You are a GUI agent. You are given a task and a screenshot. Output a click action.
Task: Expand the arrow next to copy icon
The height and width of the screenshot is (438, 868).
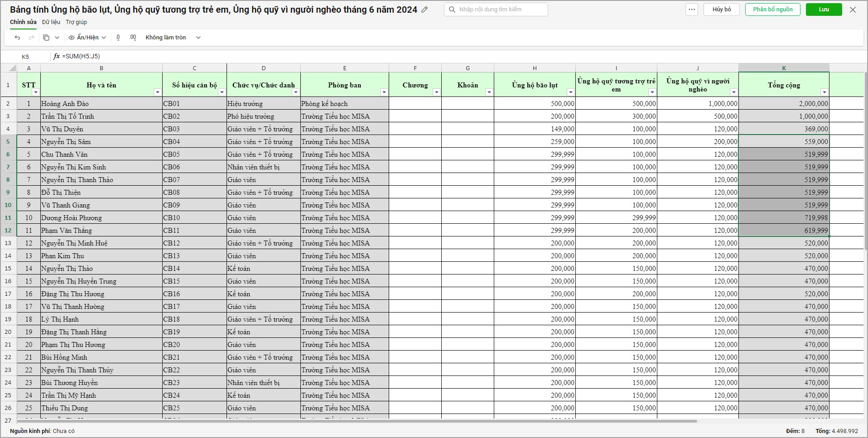(x=57, y=38)
